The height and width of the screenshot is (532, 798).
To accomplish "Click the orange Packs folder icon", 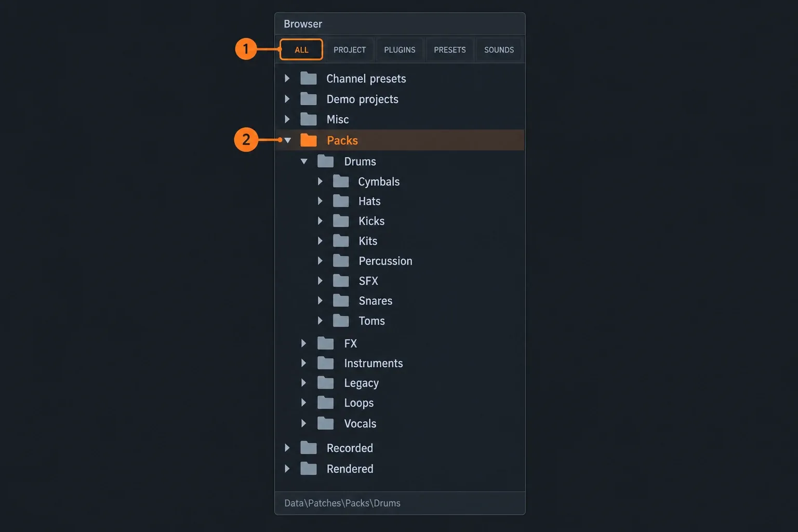I will (x=309, y=140).
